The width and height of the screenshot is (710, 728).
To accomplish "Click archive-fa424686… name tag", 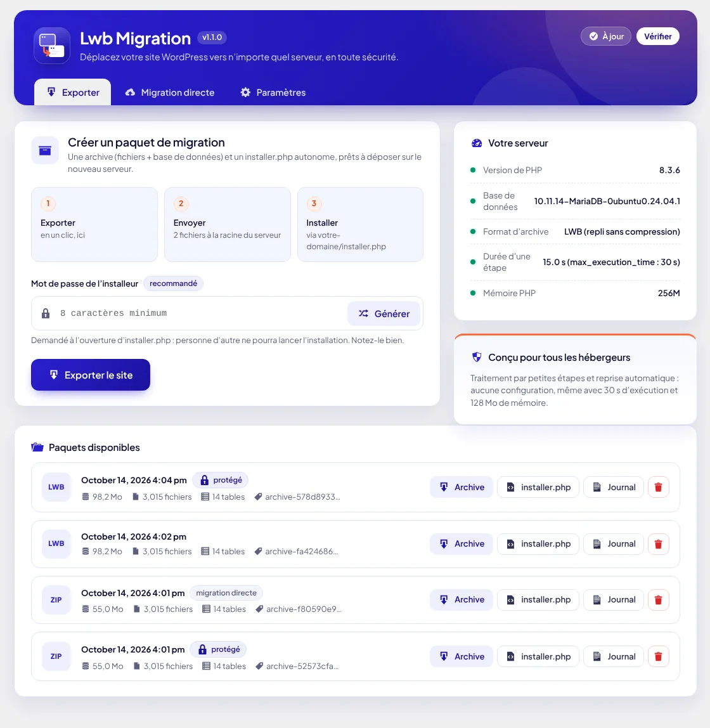I will tap(297, 551).
